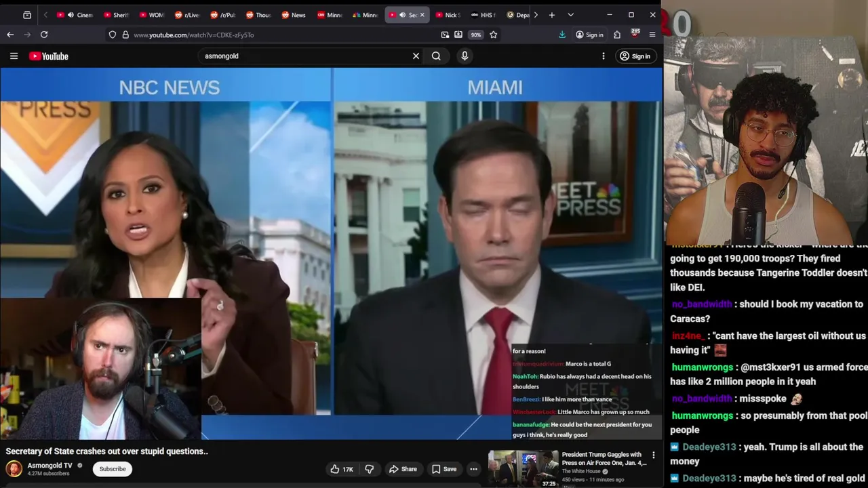Mute audio on the Cinem tab
This screenshot has height=488, width=868.
pyautogui.click(x=71, y=15)
